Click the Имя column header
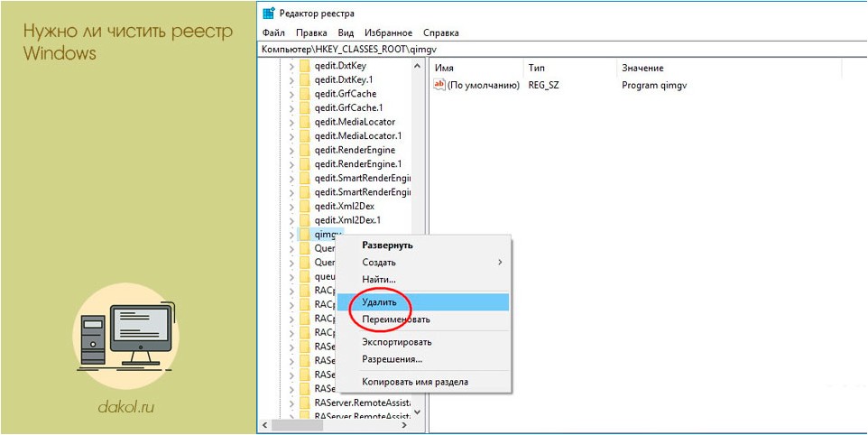This screenshot has width=868, height=435. pyautogui.click(x=476, y=68)
